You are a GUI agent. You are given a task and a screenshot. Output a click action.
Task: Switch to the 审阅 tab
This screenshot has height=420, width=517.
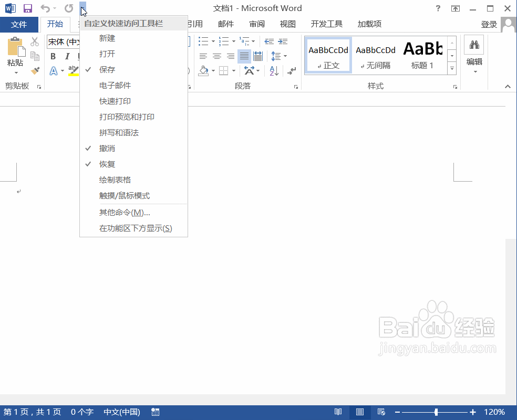(x=257, y=24)
